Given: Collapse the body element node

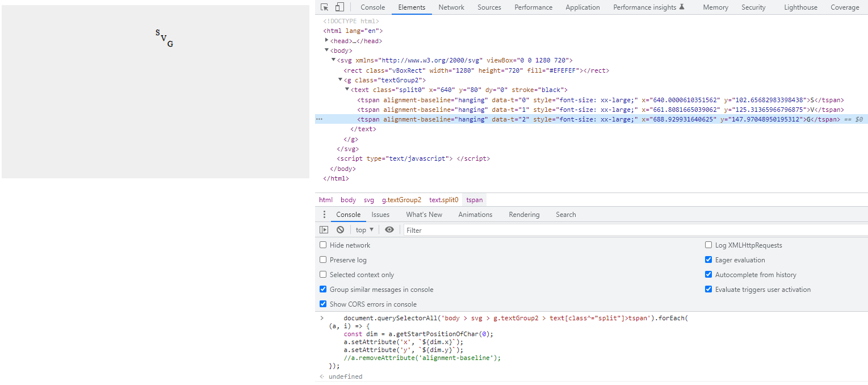Looking at the screenshot, I should 326,51.
